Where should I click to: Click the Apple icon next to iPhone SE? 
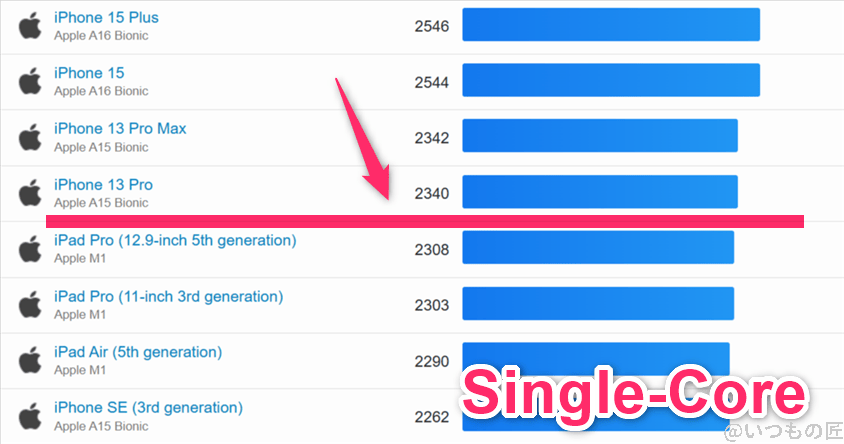click(30, 416)
